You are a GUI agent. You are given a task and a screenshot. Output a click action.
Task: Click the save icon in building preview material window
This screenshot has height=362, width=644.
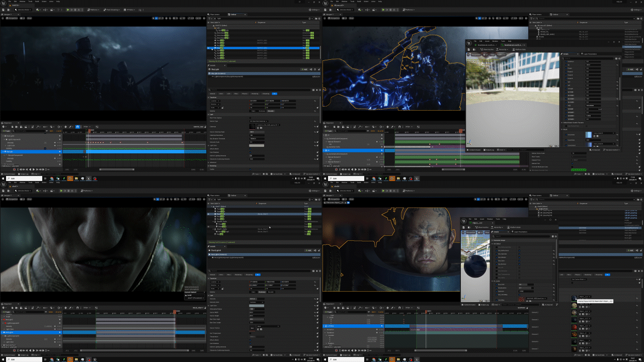coord(468,49)
